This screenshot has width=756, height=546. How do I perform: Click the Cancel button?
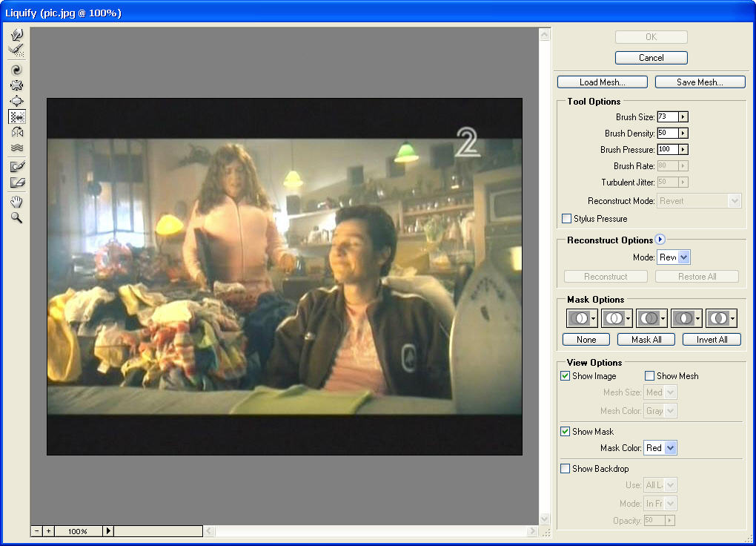[x=651, y=58]
